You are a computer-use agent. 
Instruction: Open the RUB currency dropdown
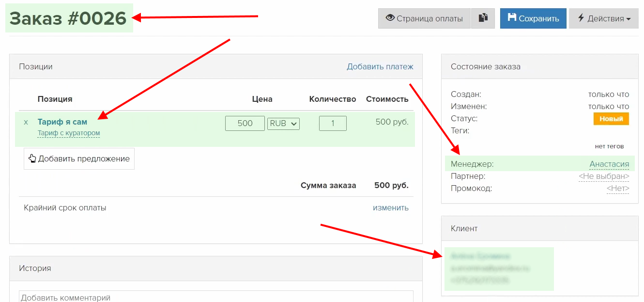283,123
